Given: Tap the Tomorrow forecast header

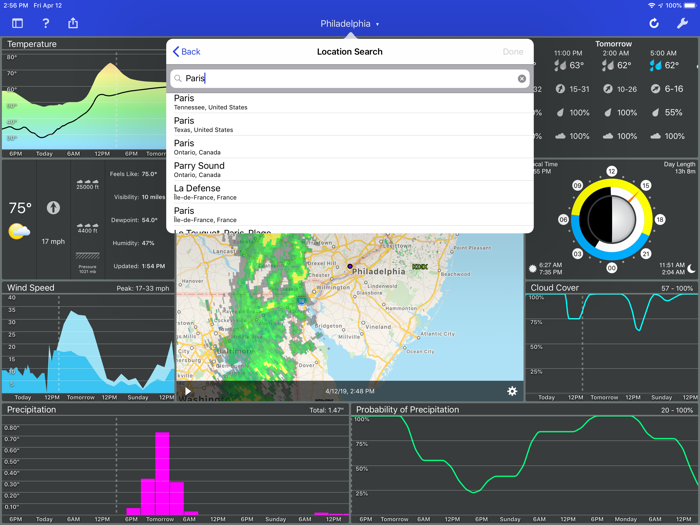Looking at the screenshot, I should [x=613, y=44].
